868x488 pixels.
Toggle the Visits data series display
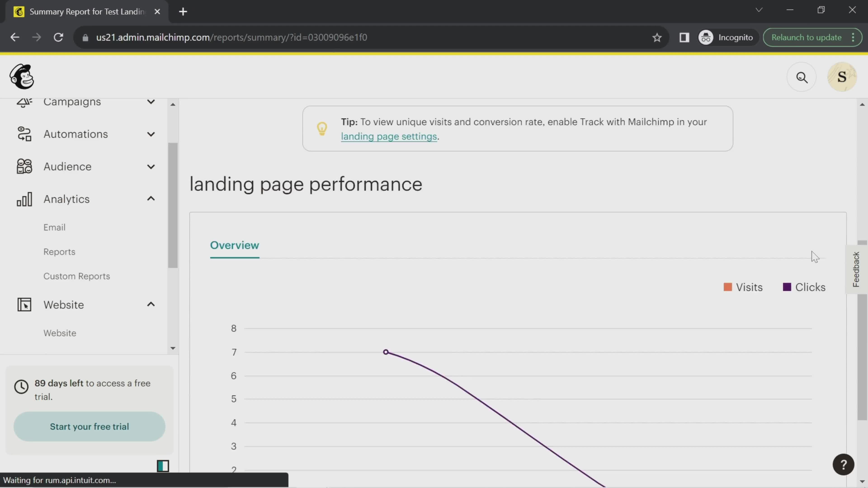pyautogui.click(x=743, y=287)
